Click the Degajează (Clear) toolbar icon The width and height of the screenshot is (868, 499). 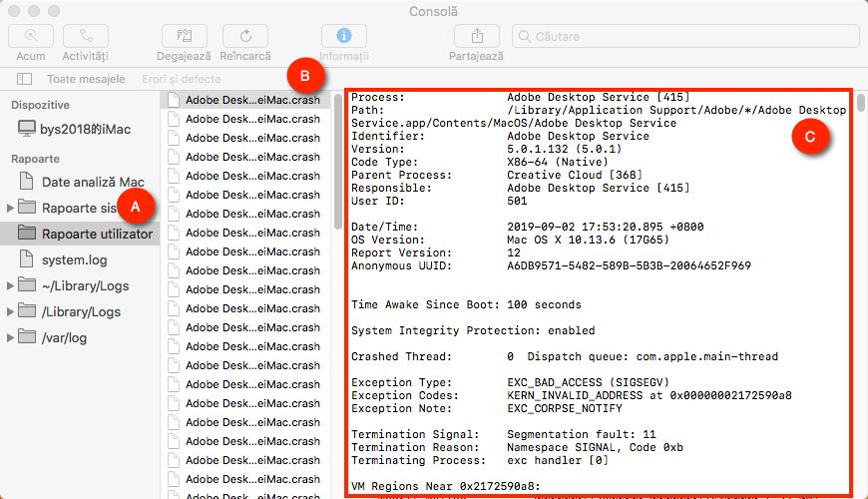[x=184, y=36]
